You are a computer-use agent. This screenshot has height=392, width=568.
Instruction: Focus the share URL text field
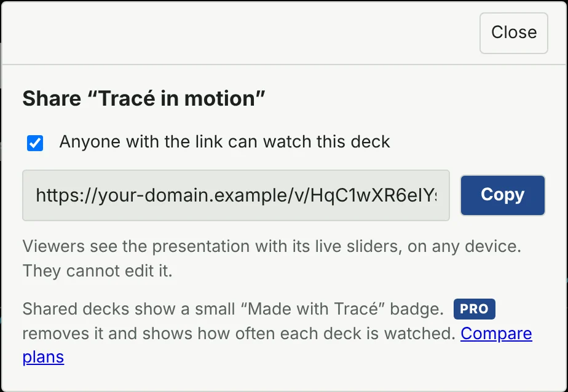236,195
